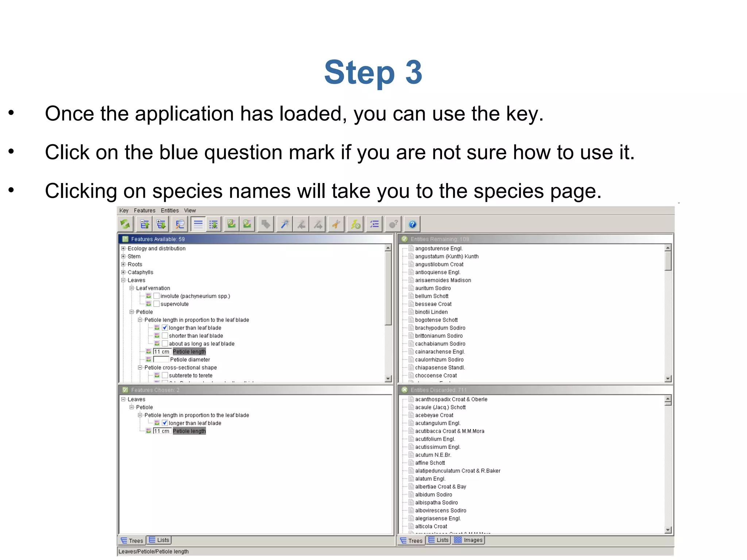The image size is (747, 560).
Task: Toggle feature thumbnails icon with square checkmark
Action: [x=231, y=224]
